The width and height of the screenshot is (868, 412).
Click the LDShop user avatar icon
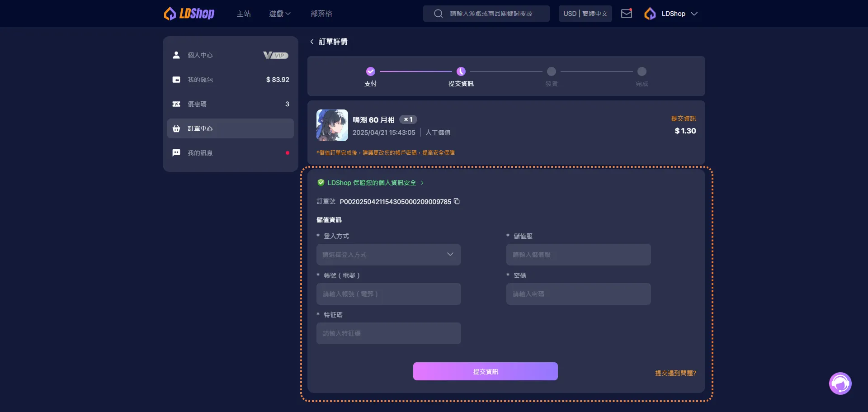[x=650, y=14]
